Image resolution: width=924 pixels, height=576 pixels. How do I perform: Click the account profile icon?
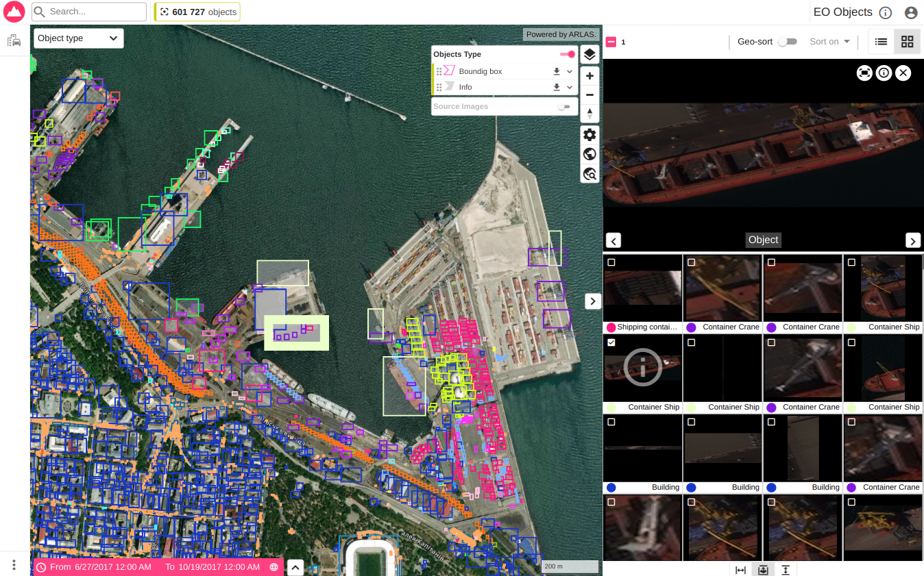[910, 12]
